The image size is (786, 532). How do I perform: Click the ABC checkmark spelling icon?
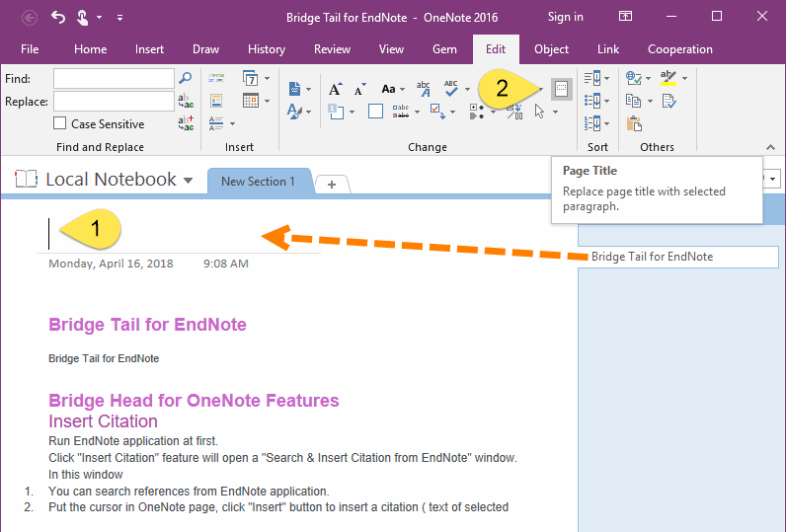pyautogui.click(x=450, y=89)
